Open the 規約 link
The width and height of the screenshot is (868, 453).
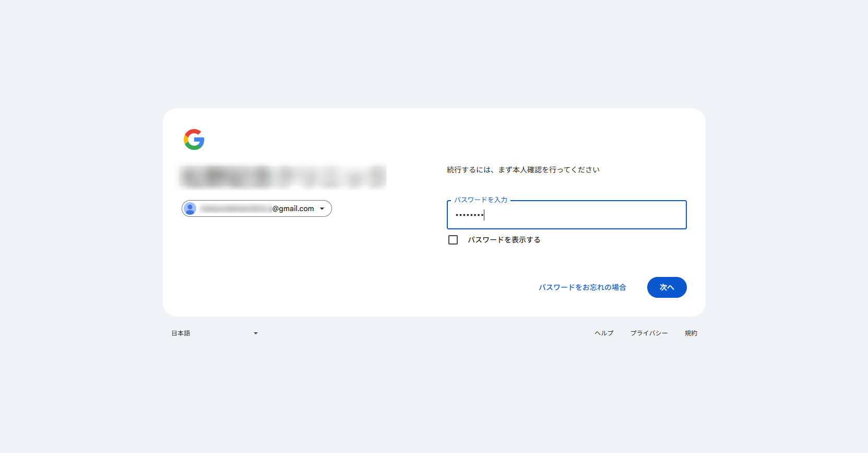click(x=691, y=333)
